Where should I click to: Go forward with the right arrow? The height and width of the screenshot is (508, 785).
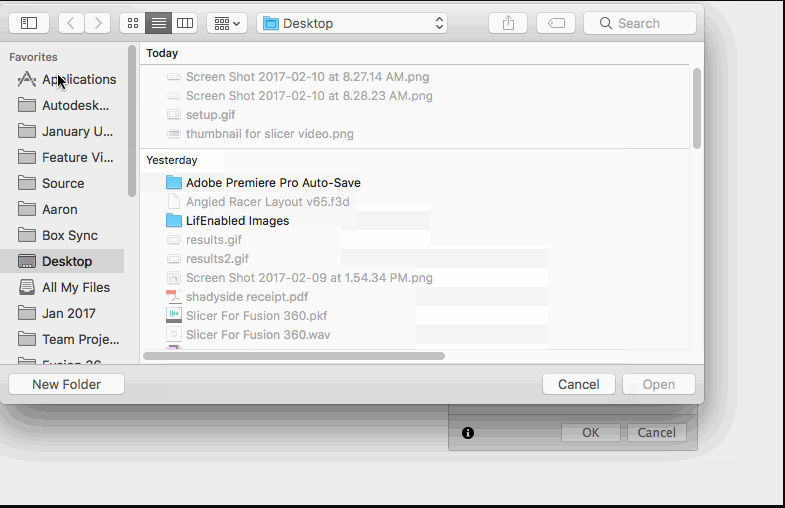(x=98, y=23)
